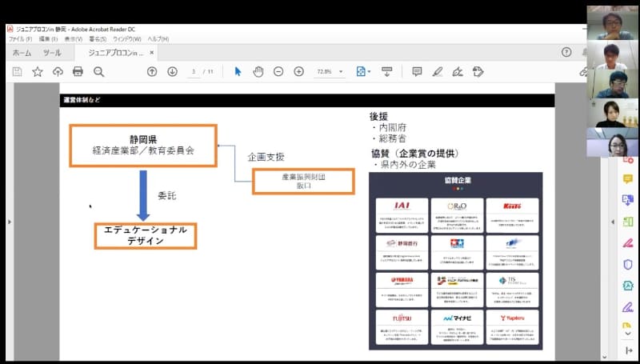Upload the file to cloud storage
This screenshot has height=364, width=640.
click(58, 72)
